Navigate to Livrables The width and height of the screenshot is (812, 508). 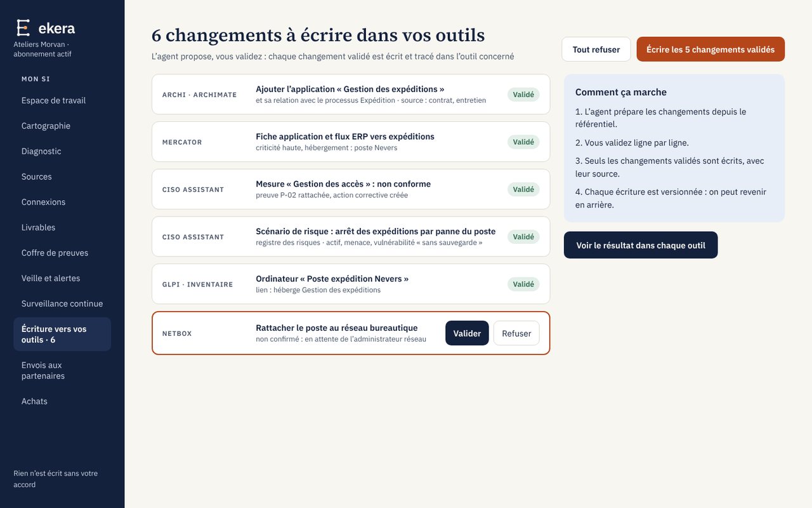(x=62, y=227)
